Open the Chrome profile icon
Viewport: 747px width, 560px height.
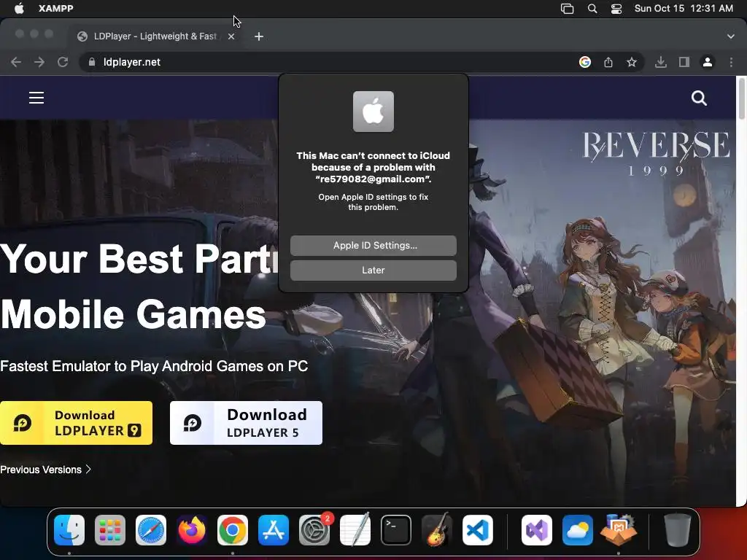[x=708, y=62]
